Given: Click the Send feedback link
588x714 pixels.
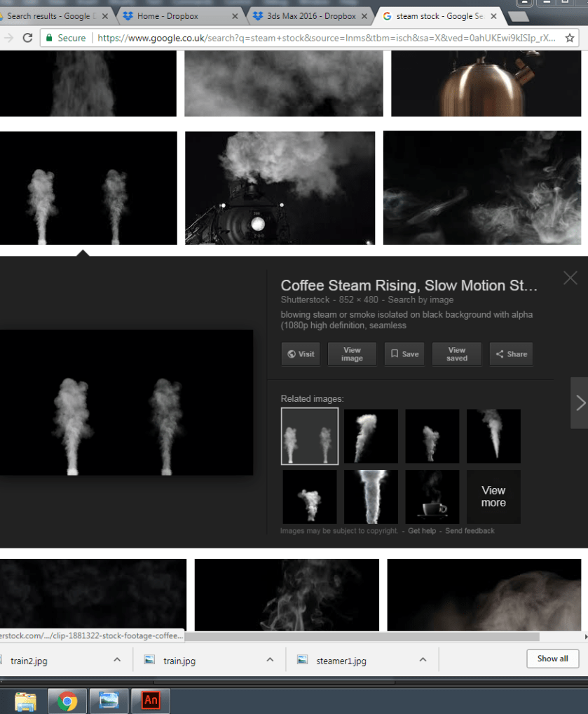Looking at the screenshot, I should click(470, 531).
